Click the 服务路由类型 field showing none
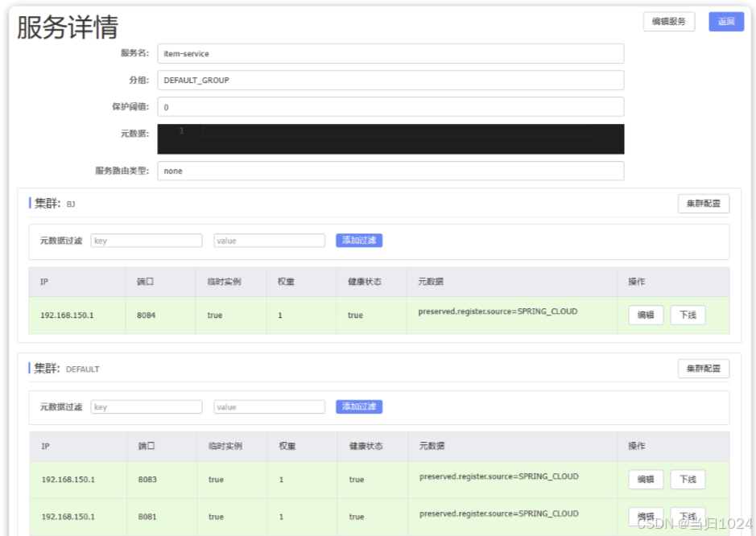The height and width of the screenshot is (536, 756). (x=390, y=171)
